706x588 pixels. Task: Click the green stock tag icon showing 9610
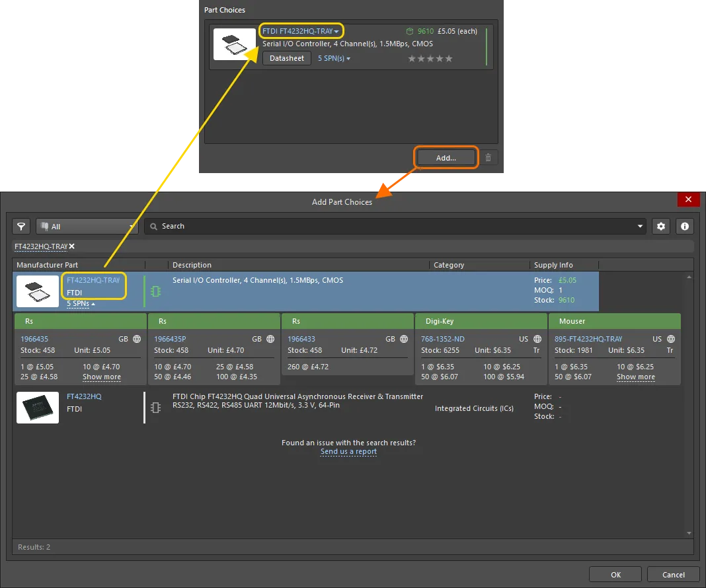(411, 30)
